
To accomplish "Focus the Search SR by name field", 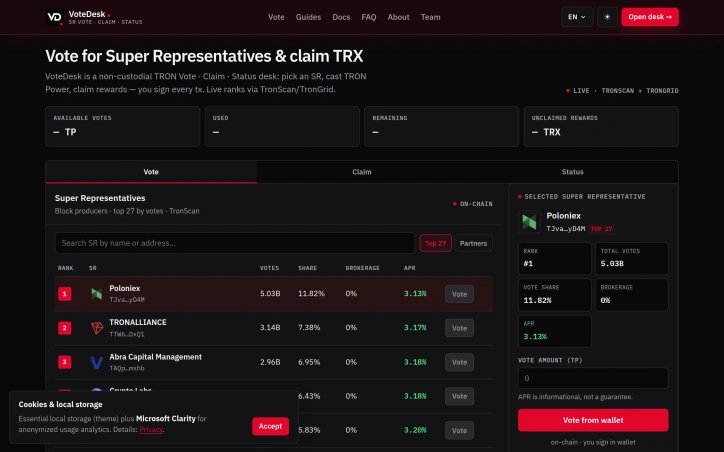I will (235, 243).
